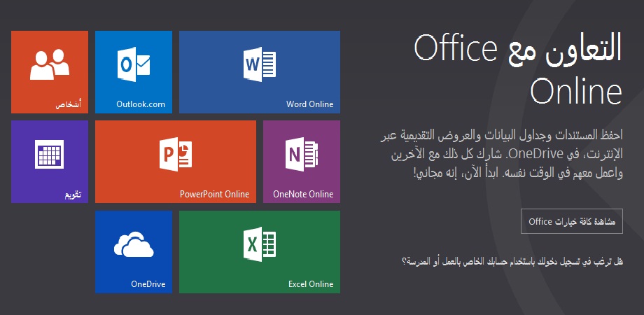The image size is (644, 315).
Task: Open the Outlook.com label
Action: coord(141,104)
